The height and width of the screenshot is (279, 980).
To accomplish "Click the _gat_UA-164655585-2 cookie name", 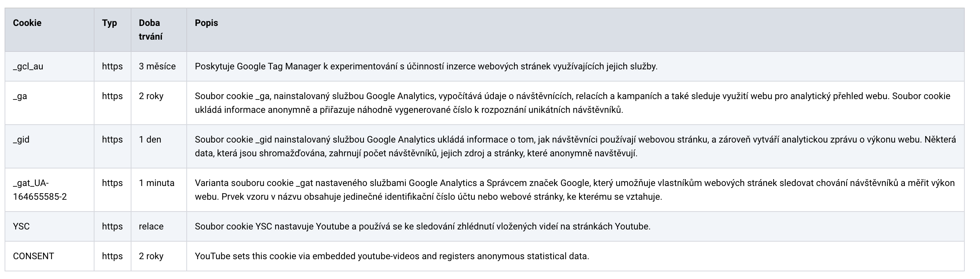I will (40, 190).
